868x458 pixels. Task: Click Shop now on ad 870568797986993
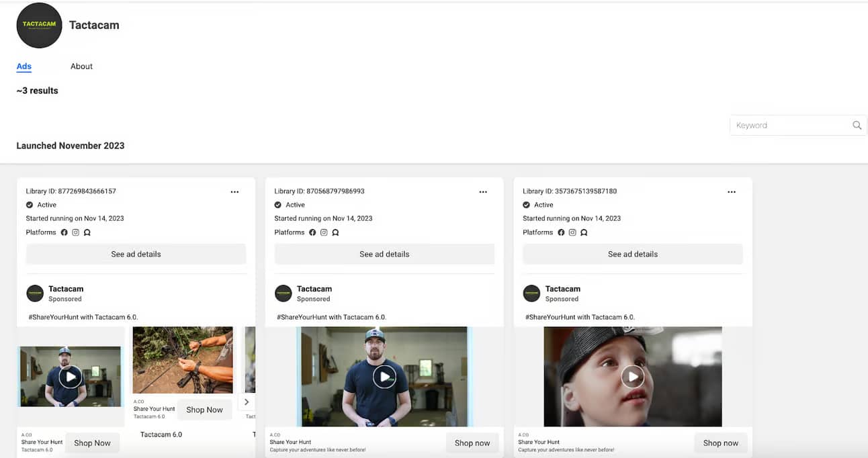click(472, 443)
